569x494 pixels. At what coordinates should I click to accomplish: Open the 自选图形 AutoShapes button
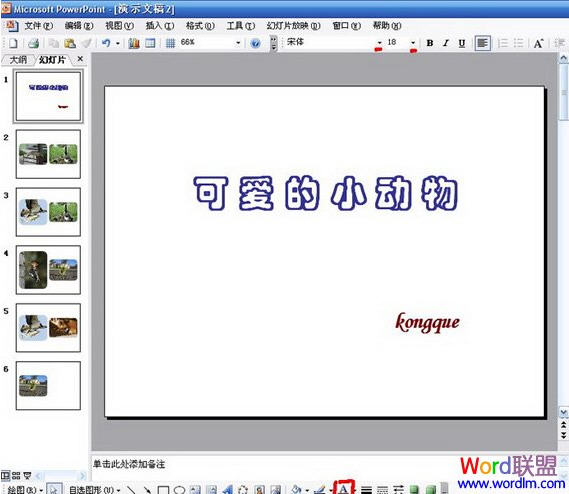(x=94, y=490)
